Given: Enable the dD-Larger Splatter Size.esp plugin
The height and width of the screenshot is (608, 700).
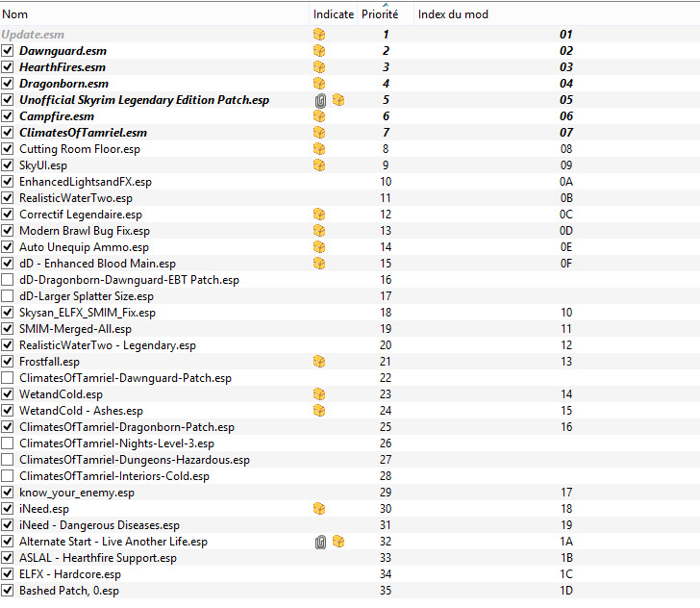Looking at the screenshot, I should (7, 296).
